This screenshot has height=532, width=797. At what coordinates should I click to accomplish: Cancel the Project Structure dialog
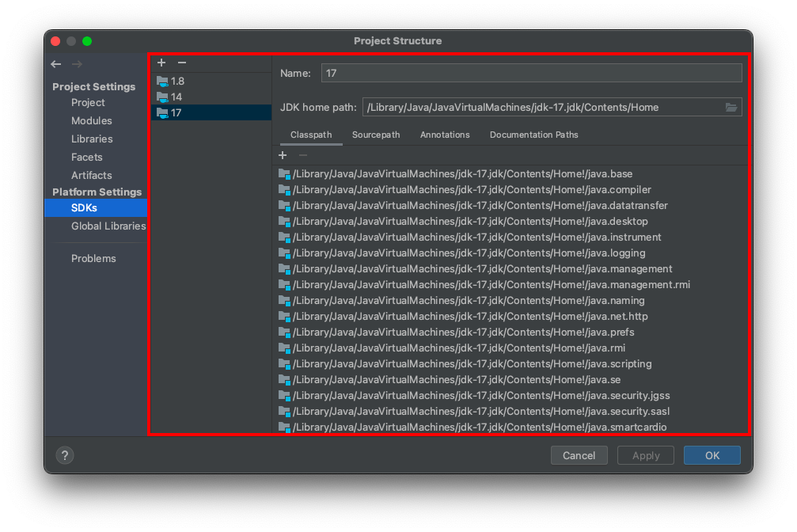pyautogui.click(x=579, y=455)
